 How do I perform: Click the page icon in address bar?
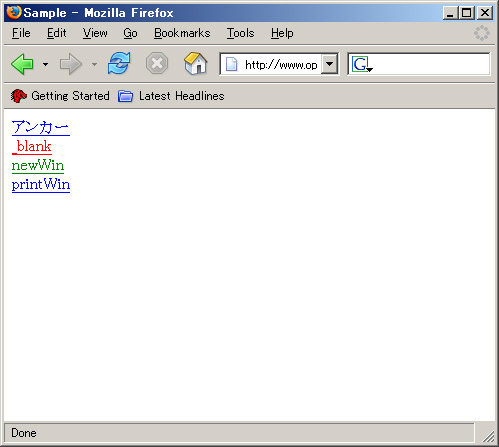(231, 64)
